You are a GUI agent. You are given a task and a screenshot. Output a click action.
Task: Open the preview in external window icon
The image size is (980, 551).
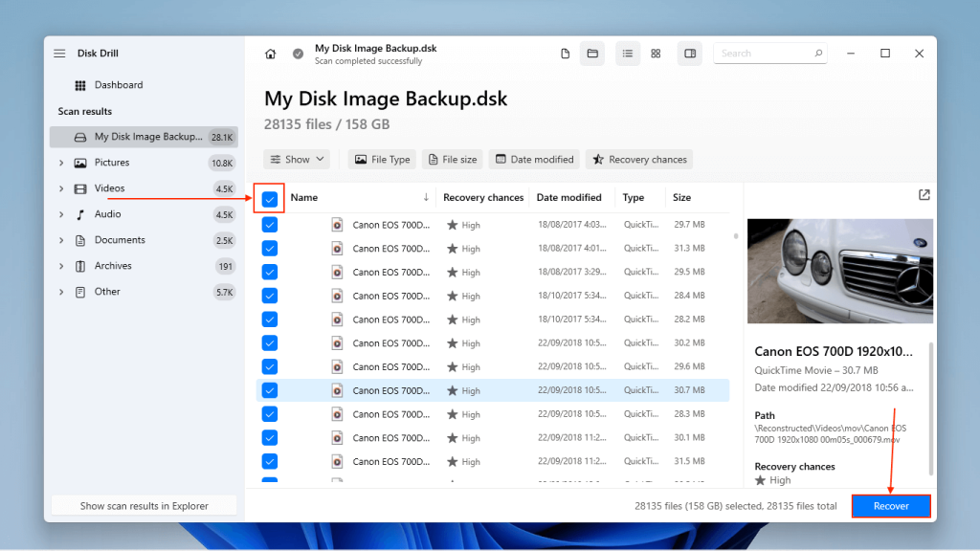click(x=924, y=194)
